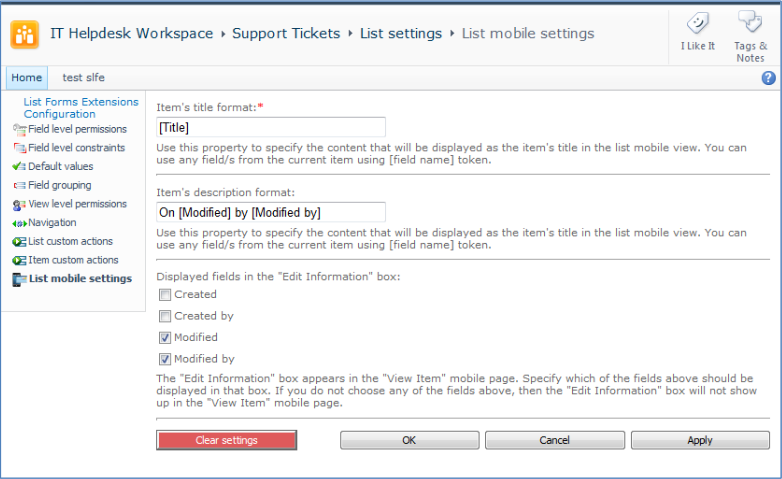Click the orange site logo icon
The image size is (782, 479).
(24, 34)
